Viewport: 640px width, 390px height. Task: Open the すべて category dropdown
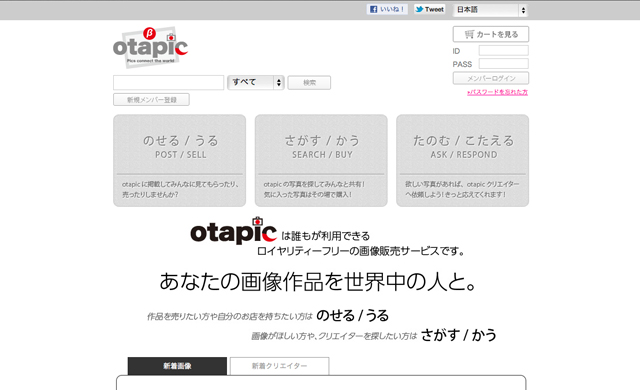click(256, 82)
